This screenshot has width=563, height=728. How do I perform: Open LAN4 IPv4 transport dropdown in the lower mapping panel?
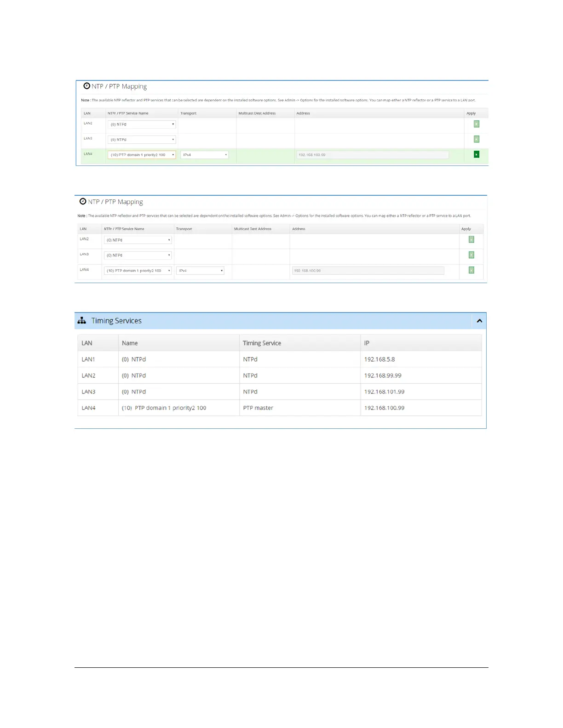click(x=200, y=271)
